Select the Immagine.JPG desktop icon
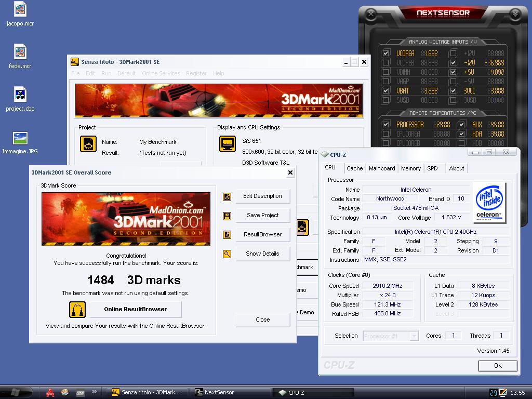The height and width of the screenshot is (399, 532). pos(20,142)
